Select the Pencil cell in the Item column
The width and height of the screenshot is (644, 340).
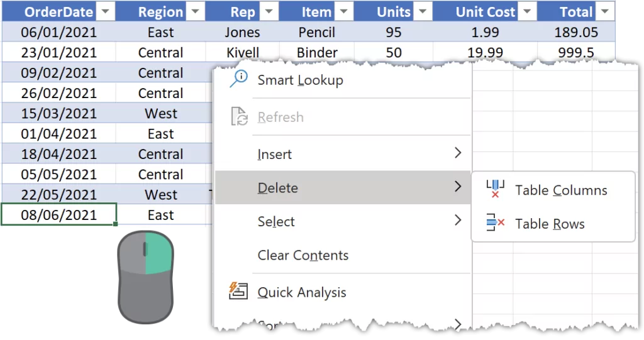click(316, 32)
